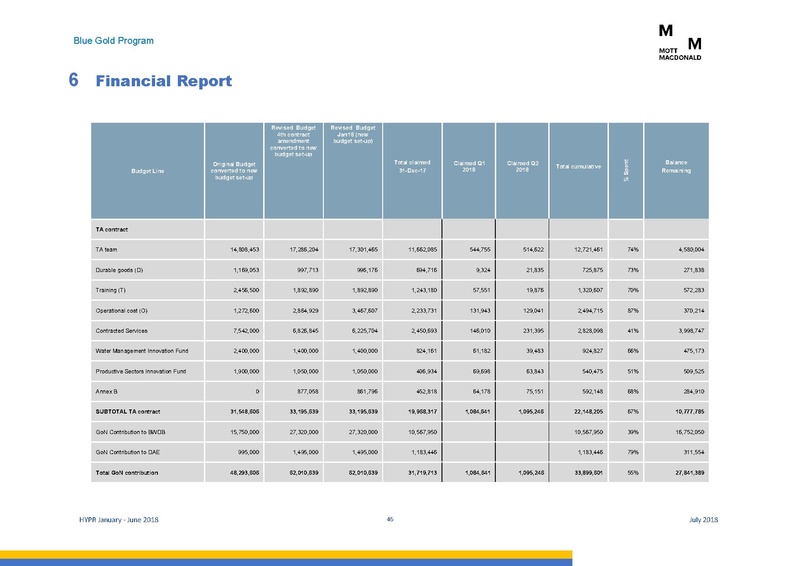
Task: Select the 'Financial Report' section heading
Action: (x=163, y=81)
